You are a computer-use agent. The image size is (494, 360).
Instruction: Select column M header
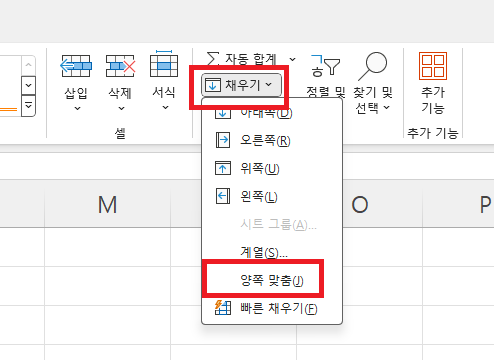(107, 204)
